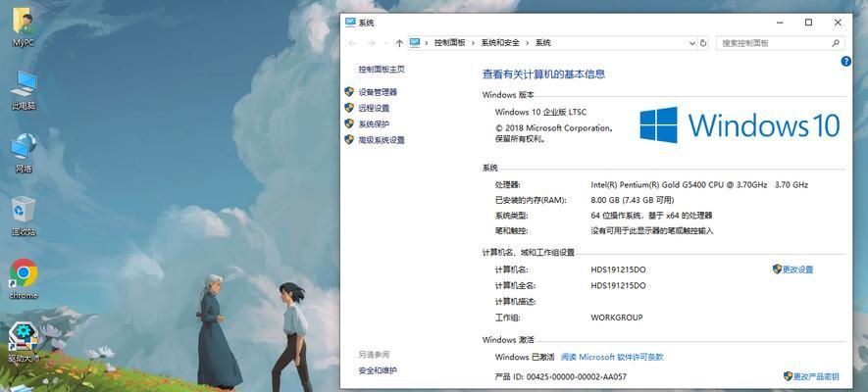Click the back arrow in the 系统 window
This screenshot has height=392, width=868.
353,43
